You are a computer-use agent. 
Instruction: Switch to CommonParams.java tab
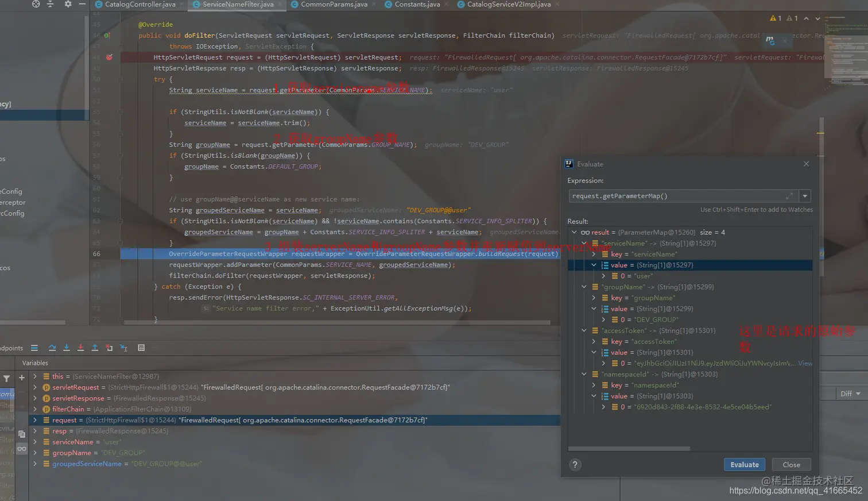pos(334,4)
